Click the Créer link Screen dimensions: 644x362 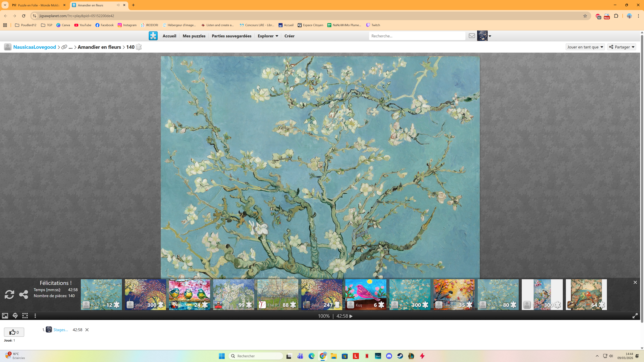[289, 36]
